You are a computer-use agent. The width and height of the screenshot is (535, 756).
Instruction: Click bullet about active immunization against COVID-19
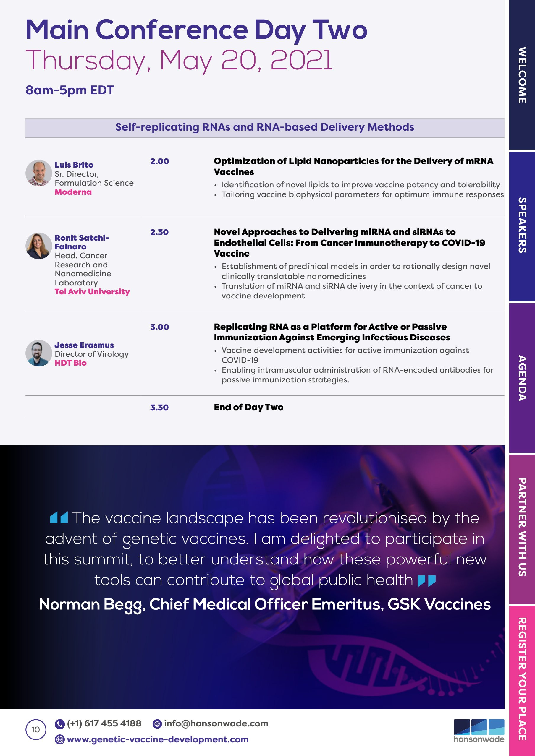tap(345, 355)
